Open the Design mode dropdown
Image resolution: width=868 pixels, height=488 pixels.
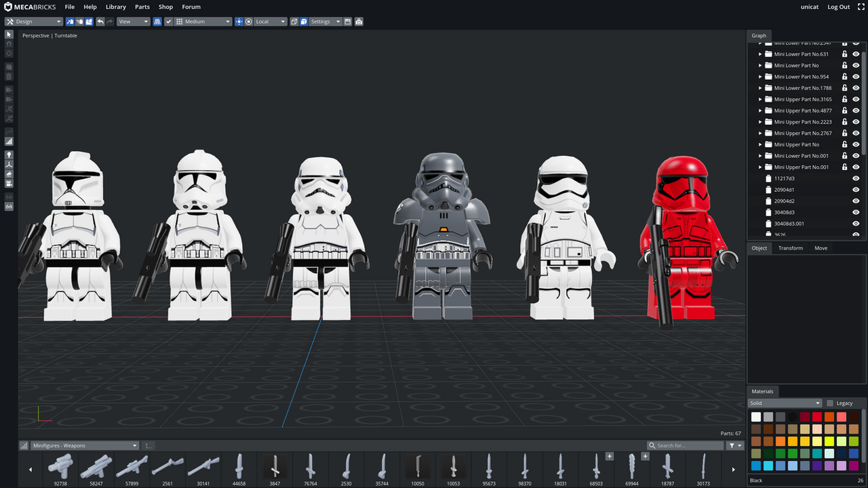click(33, 22)
